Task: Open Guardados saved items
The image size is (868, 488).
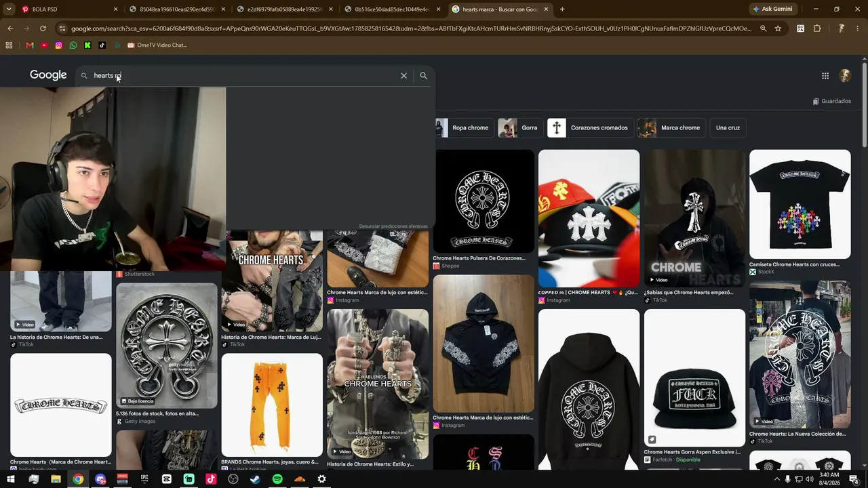Action: point(831,102)
